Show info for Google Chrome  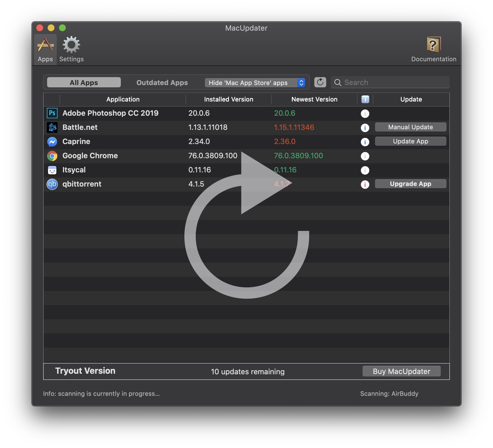tap(365, 156)
